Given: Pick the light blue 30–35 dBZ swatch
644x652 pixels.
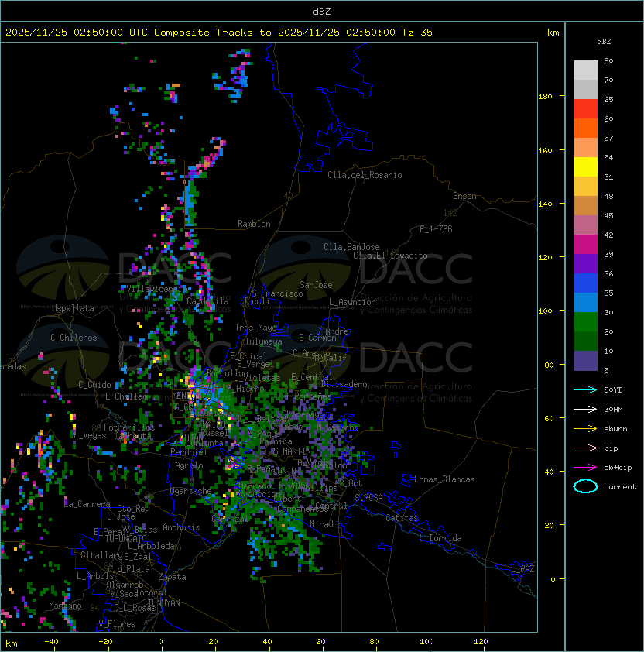Looking at the screenshot, I should [585, 302].
